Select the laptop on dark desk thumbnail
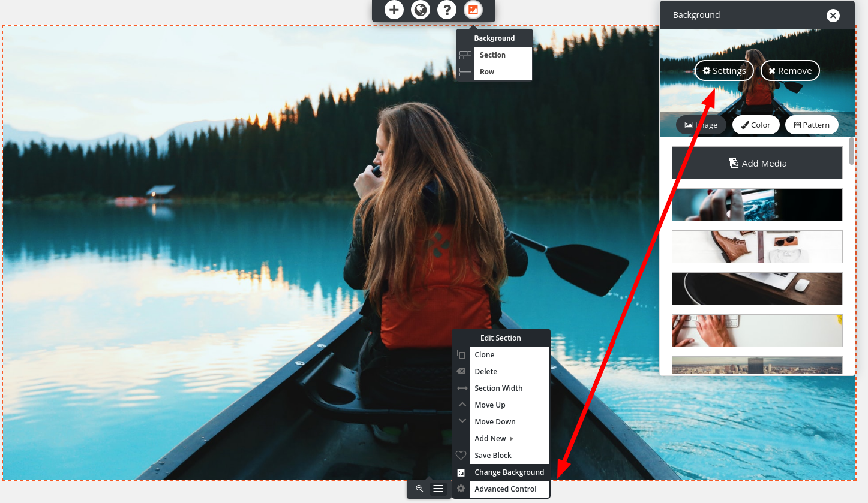 point(757,288)
